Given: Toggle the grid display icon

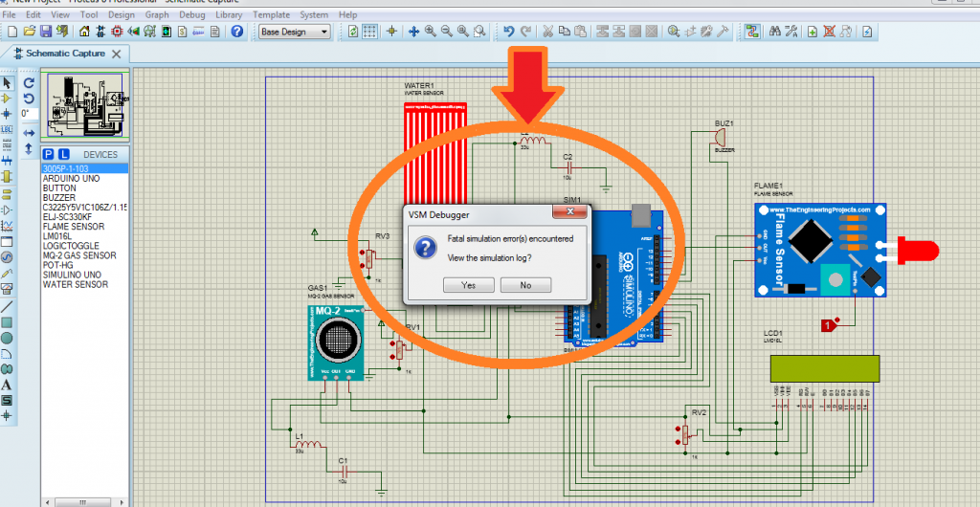Looking at the screenshot, I should [370, 32].
